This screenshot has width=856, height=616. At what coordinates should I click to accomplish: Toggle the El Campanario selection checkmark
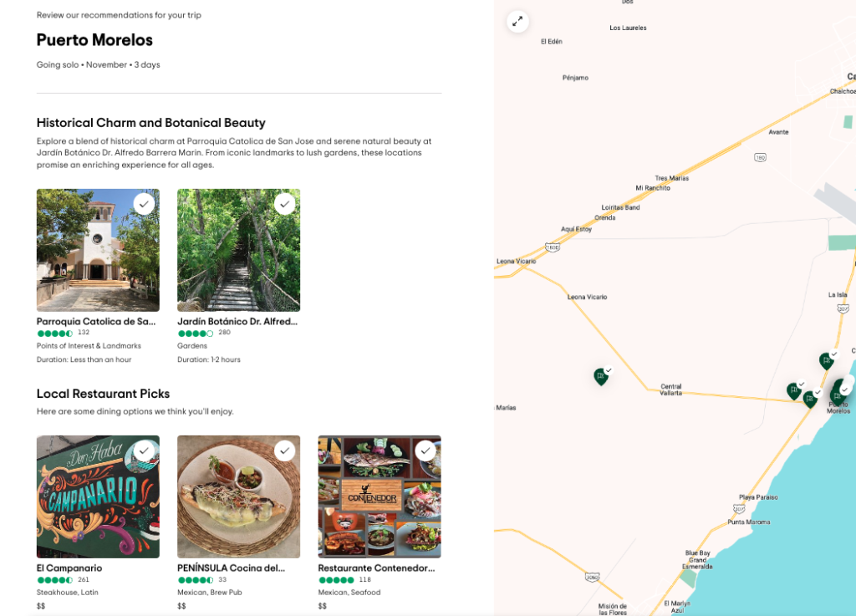tap(144, 451)
